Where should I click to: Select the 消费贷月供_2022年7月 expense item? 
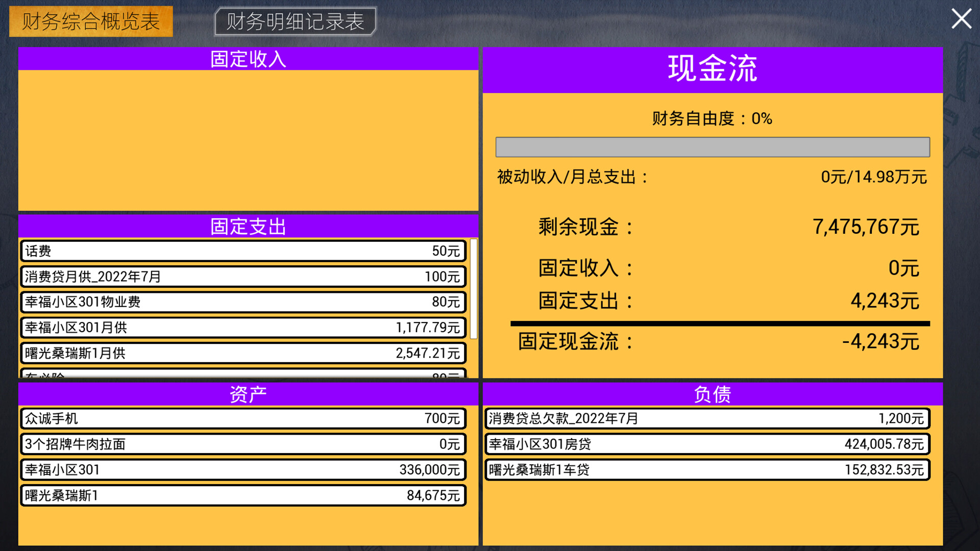[x=242, y=277]
